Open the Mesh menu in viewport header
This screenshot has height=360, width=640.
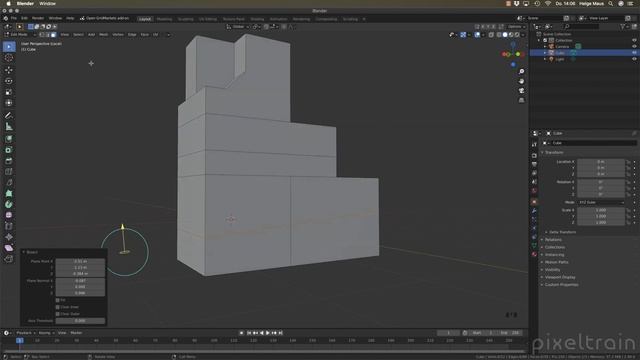click(x=104, y=35)
